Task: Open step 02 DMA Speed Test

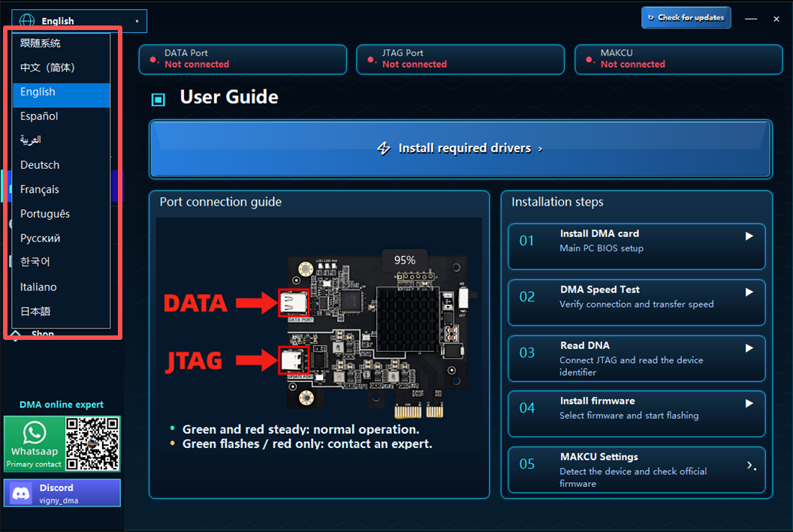Action: [636, 302]
